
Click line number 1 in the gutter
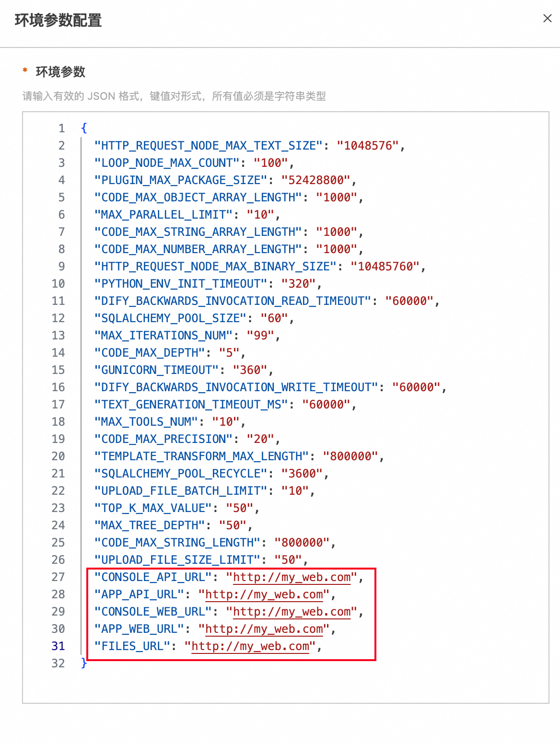pyautogui.click(x=61, y=128)
